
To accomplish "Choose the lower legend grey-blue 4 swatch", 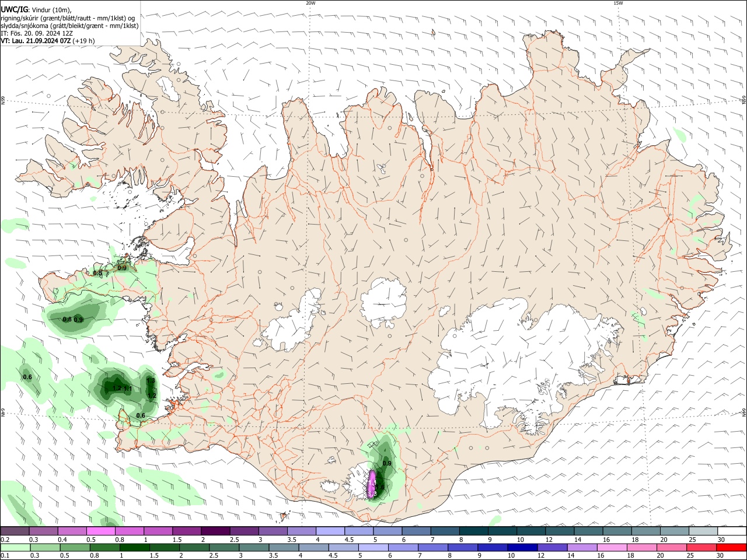I will [x=314, y=547].
